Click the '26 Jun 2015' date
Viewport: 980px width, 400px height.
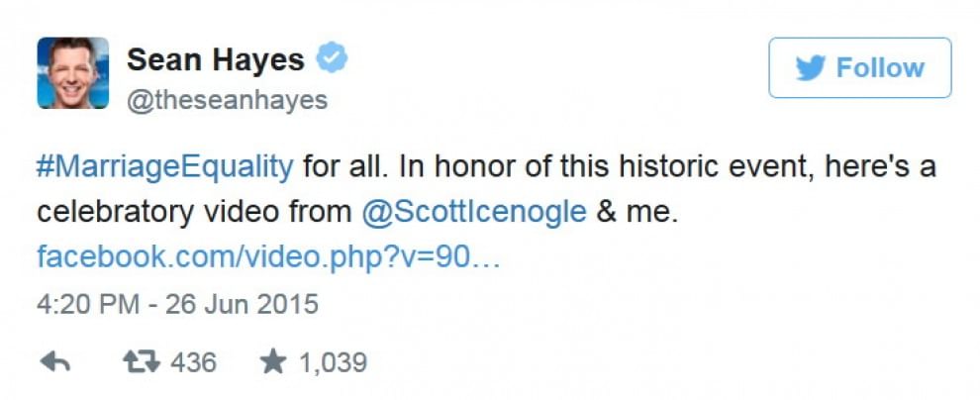(242, 305)
